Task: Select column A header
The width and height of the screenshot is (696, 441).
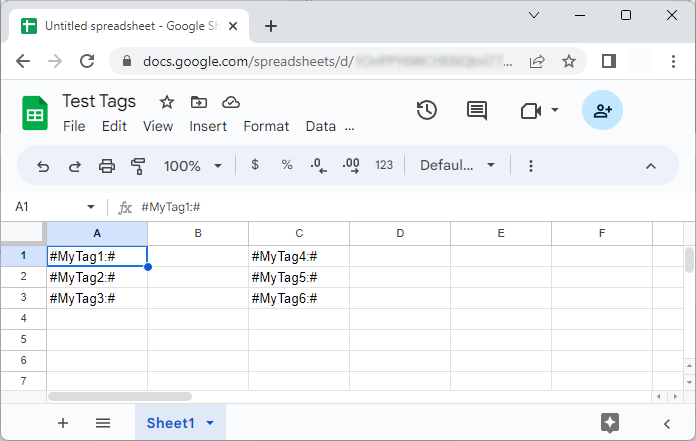Action: [x=97, y=233]
